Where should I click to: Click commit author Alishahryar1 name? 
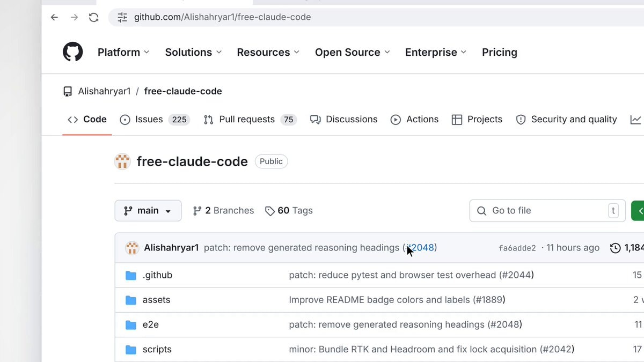point(171,248)
